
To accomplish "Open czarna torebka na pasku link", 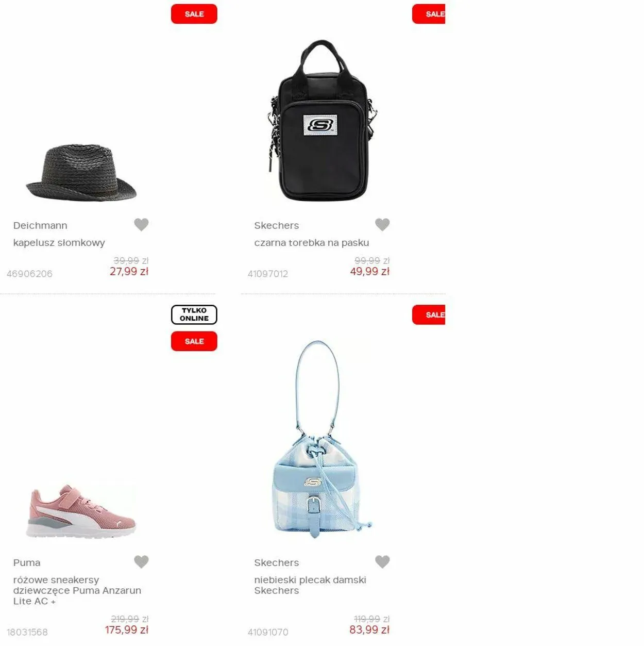I will [311, 242].
